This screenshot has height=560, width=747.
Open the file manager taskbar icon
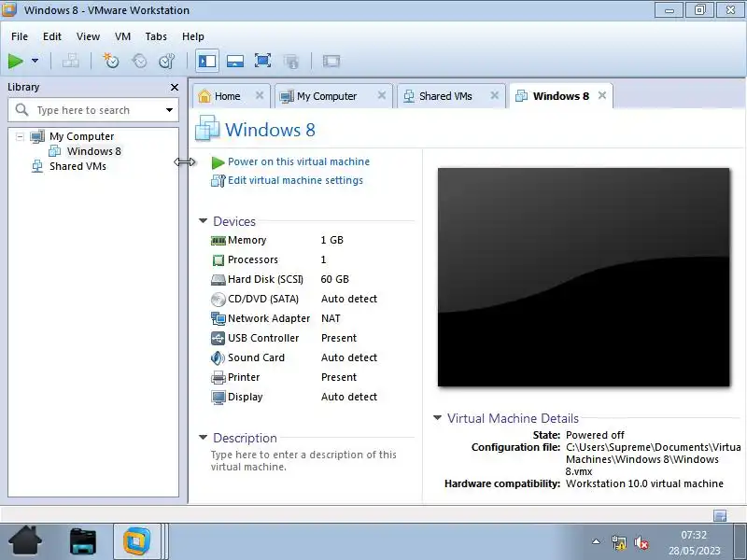tap(83, 541)
